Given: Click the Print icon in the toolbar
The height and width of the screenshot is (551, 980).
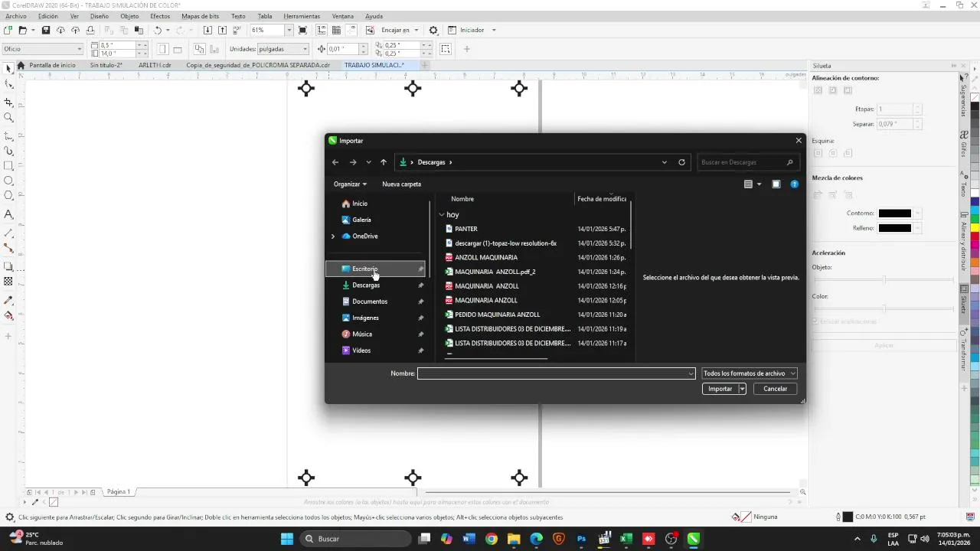Looking at the screenshot, I should pyautogui.click(x=90, y=30).
